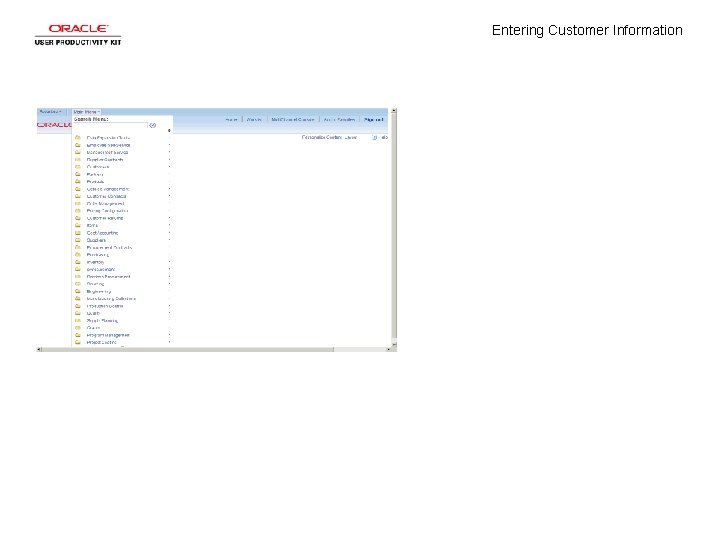720x540 pixels.
Task: Click folder icon beside Partners
Action: [78, 174]
